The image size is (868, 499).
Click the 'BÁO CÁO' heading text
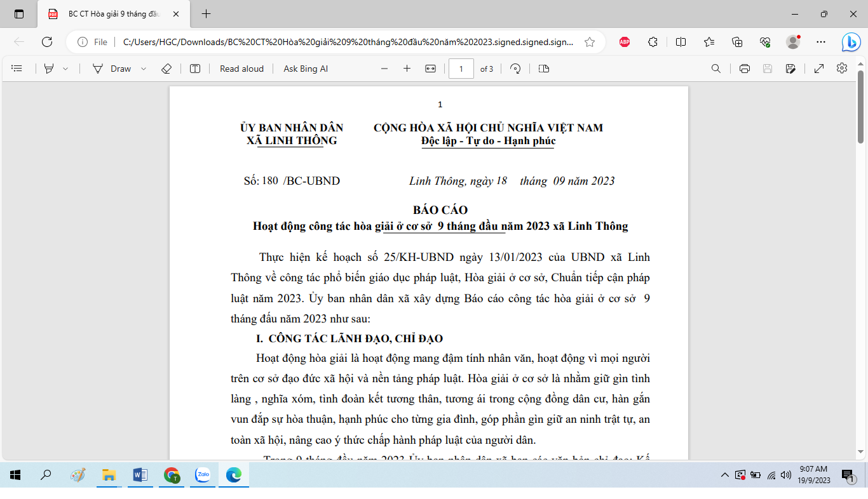(440, 210)
